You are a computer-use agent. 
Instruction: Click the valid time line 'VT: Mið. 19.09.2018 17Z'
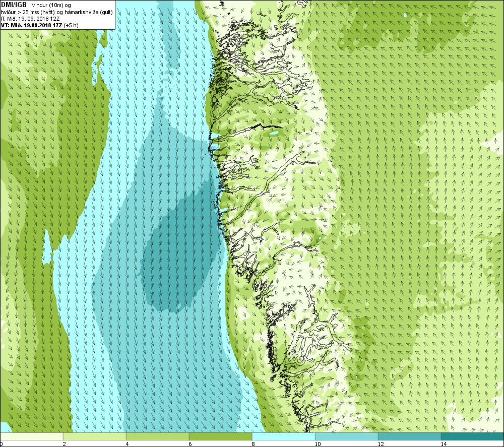click(31, 25)
